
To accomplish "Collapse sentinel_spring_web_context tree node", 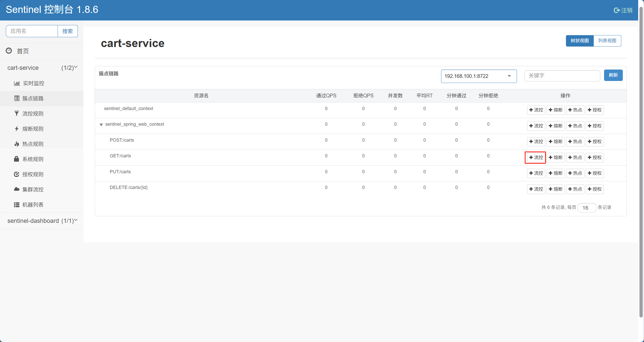I will (x=101, y=125).
